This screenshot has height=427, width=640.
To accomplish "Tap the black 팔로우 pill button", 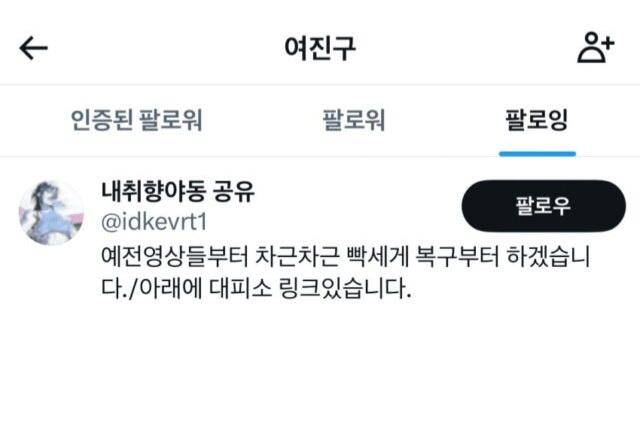I will click(x=543, y=206).
